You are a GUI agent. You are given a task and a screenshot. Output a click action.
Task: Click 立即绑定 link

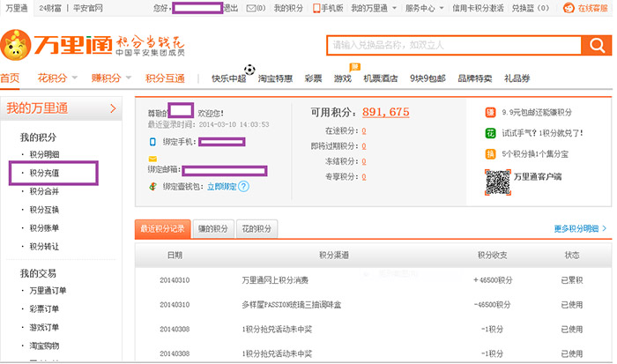click(x=222, y=187)
